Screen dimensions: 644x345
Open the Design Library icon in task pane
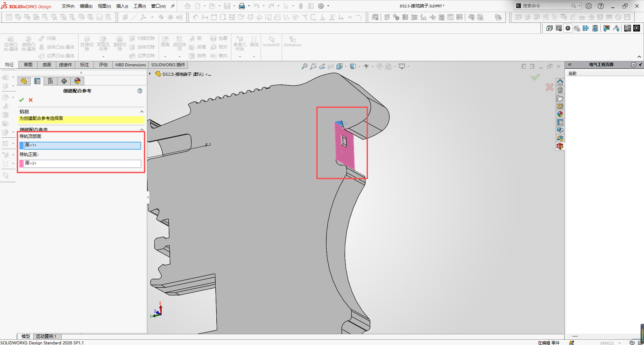click(x=560, y=90)
